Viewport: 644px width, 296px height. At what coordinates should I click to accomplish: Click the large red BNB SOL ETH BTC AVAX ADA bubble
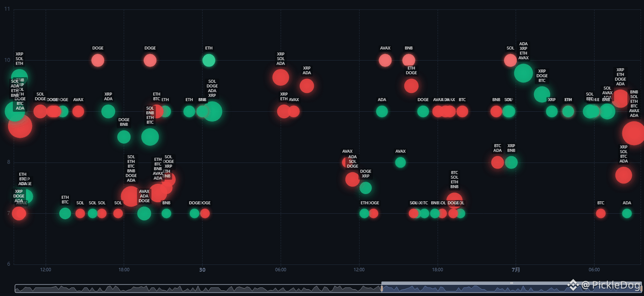(634, 133)
